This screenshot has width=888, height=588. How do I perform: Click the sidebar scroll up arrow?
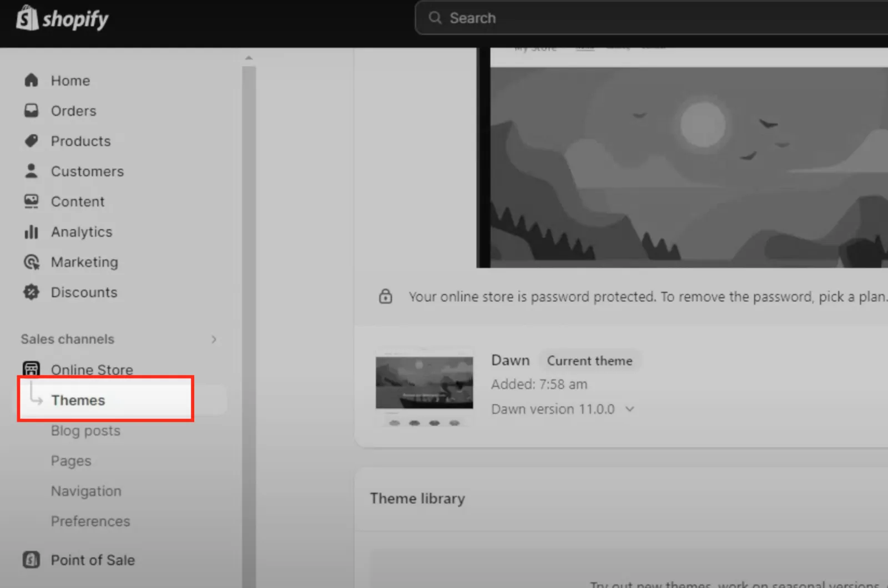[249, 58]
